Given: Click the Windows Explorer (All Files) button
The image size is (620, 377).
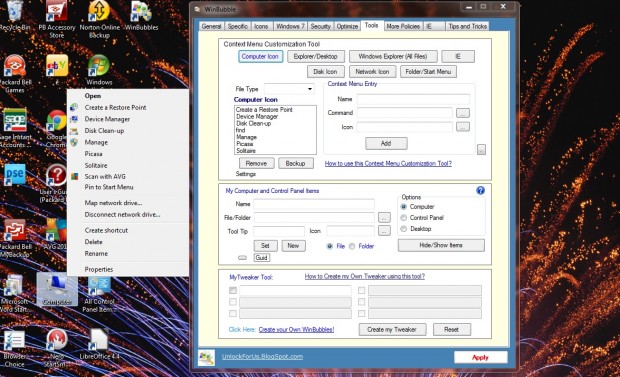Looking at the screenshot, I should point(393,57).
